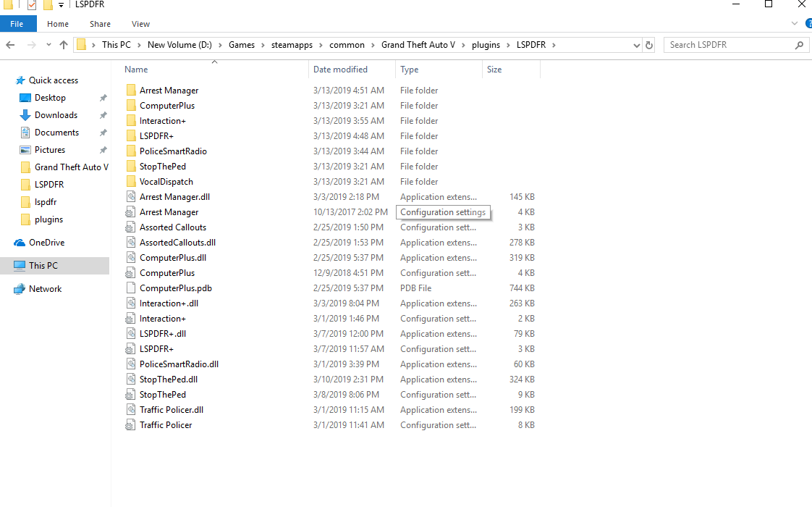Open Documents in Quick access

57,133
